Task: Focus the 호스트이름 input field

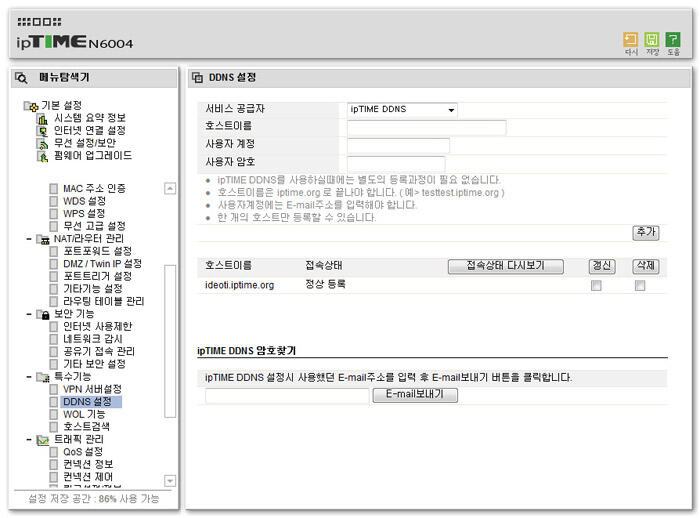Action: pos(426,128)
